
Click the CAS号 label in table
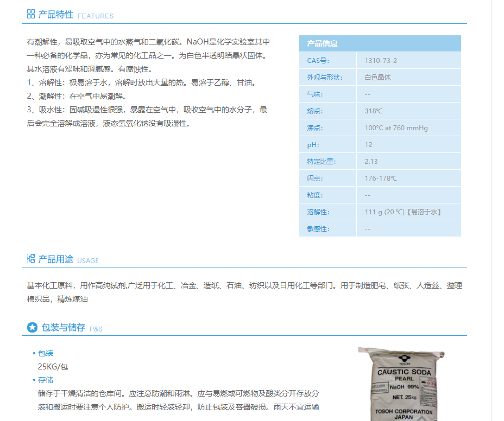tap(318, 61)
